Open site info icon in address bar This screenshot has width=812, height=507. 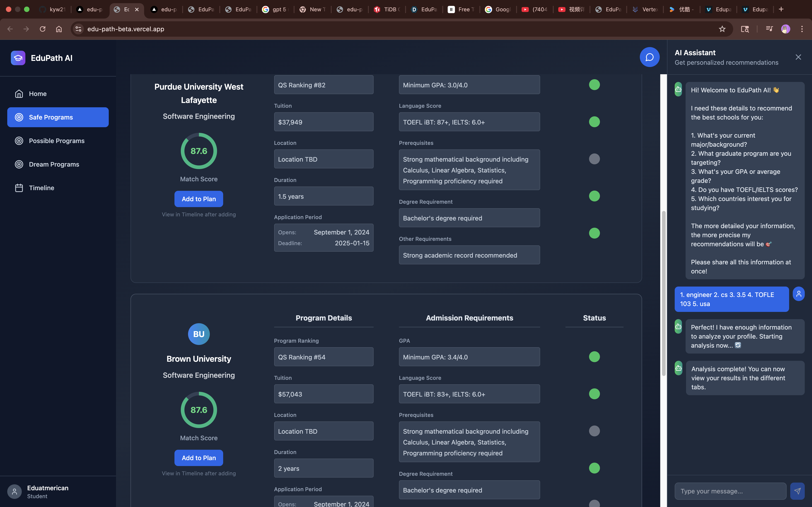[x=79, y=29]
